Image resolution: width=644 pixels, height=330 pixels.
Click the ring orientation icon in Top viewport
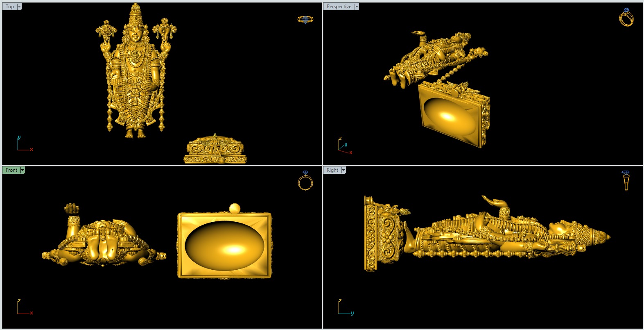pyautogui.click(x=305, y=19)
